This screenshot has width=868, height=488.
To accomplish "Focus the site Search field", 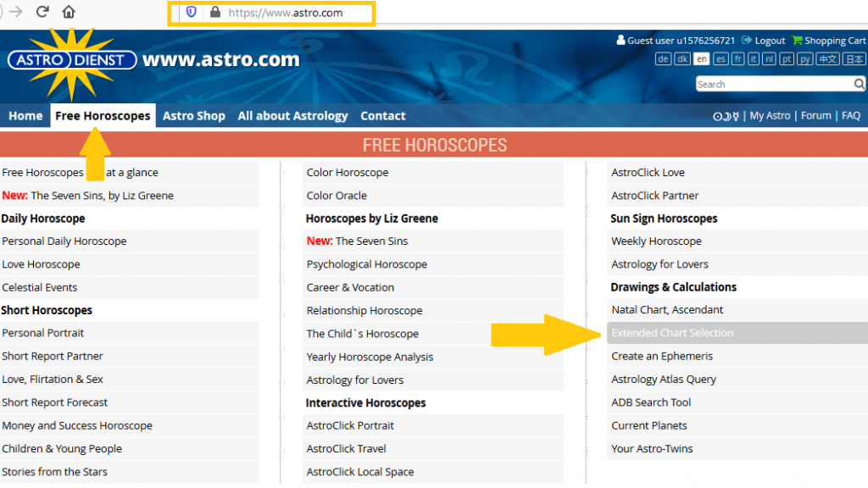I will coord(774,84).
